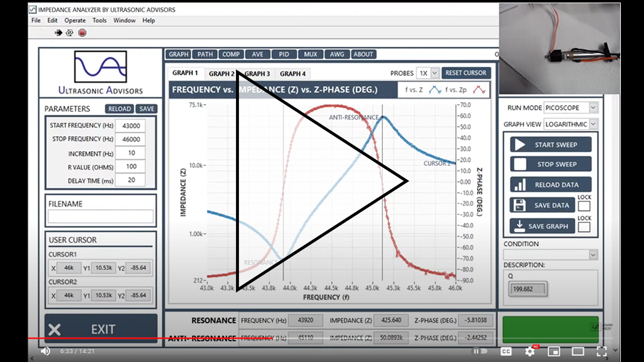The width and height of the screenshot is (644, 362).
Task: Click the RELOAD DATA button
Action: 551,185
